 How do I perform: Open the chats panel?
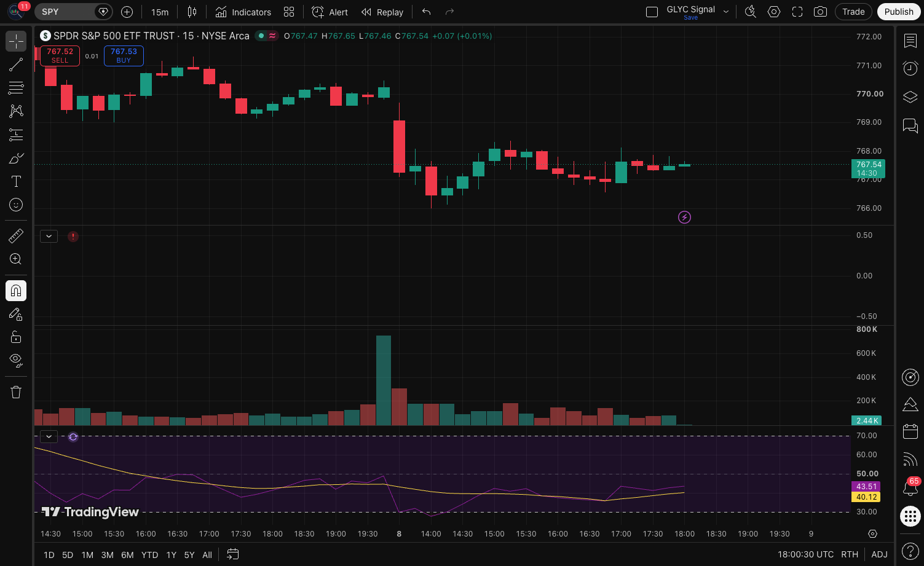click(x=910, y=125)
